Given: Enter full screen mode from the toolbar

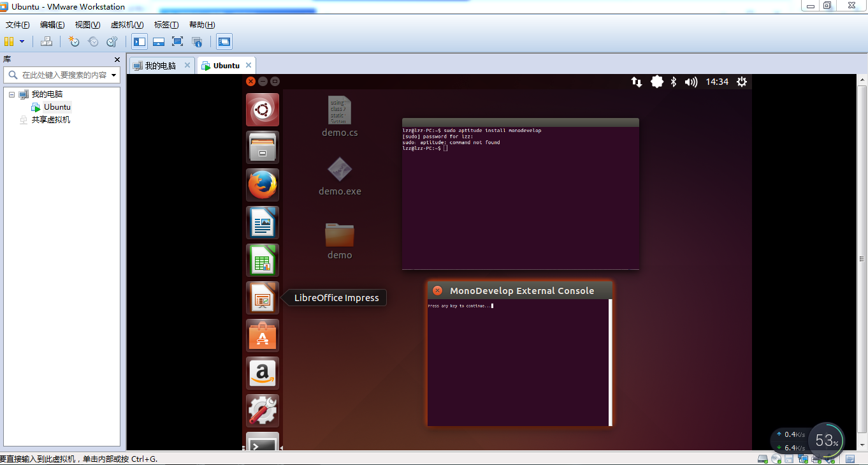Looking at the screenshot, I should [178, 41].
